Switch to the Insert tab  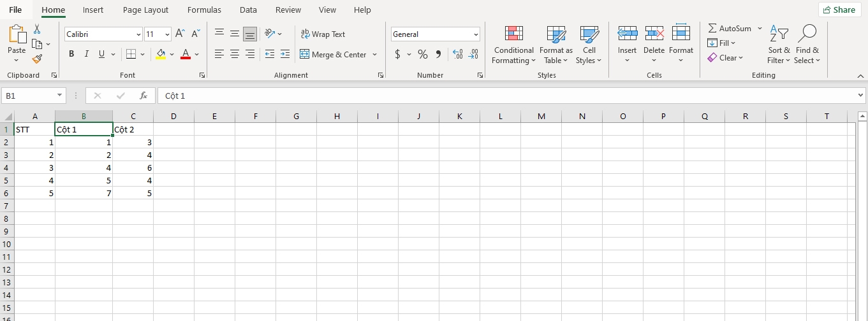[x=93, y=10]
